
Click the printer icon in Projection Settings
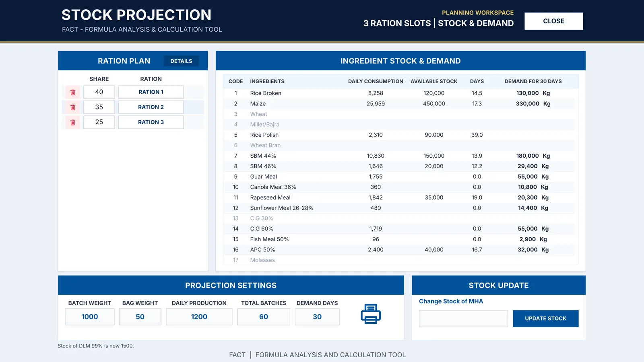(x=371, y=314)
